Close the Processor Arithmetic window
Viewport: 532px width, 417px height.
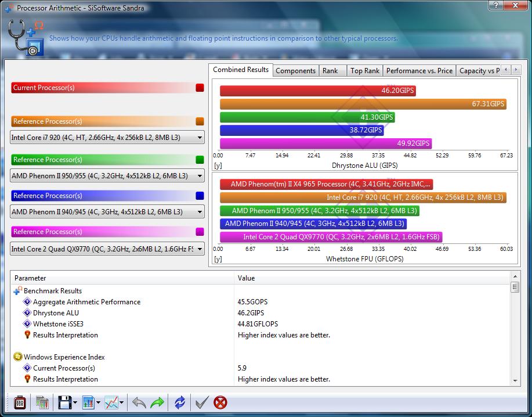515,5
